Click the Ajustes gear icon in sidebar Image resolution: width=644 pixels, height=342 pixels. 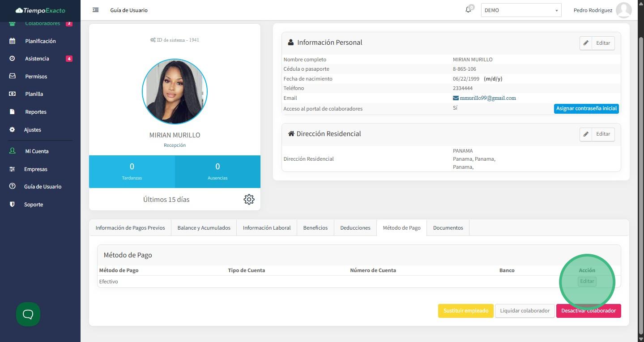coord(12,130)
